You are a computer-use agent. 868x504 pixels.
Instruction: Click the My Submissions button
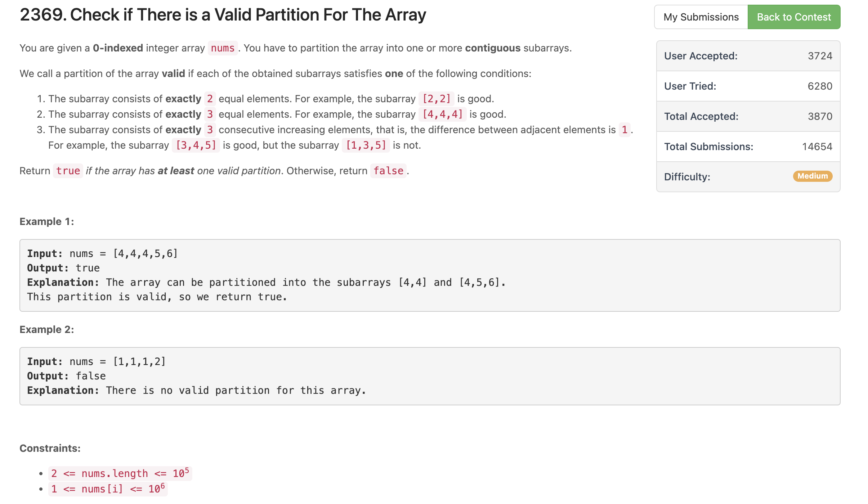pos(701,17)
